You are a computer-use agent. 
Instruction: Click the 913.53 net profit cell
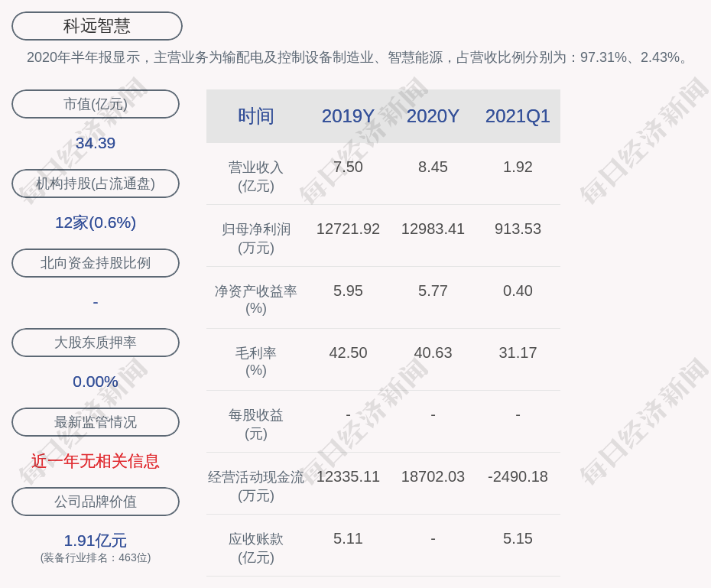click(518, 229)
